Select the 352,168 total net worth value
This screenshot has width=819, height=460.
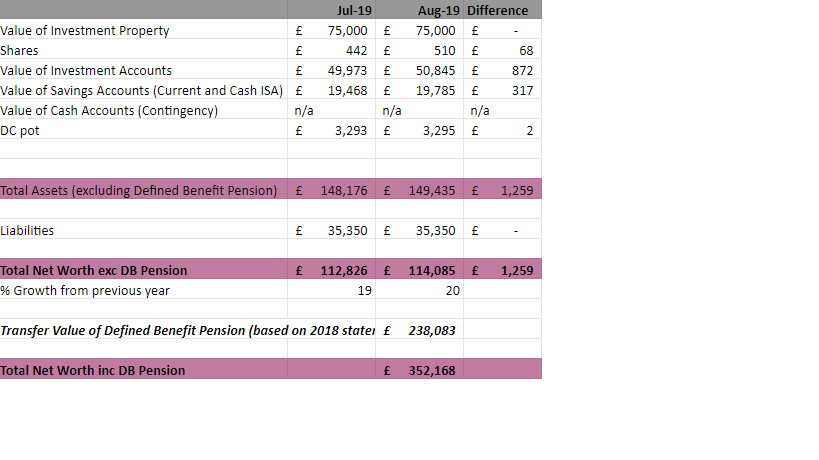point(431,370)
